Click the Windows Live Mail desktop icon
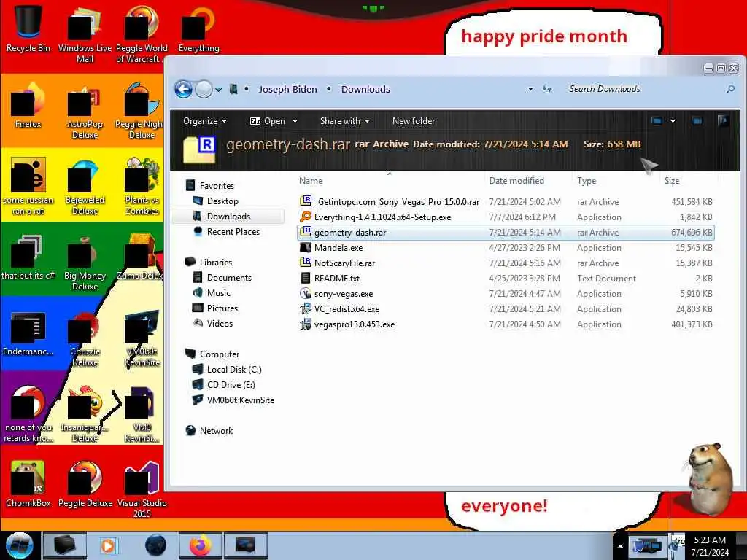This screenshot has height=560, width=747. tap(85, 34)
